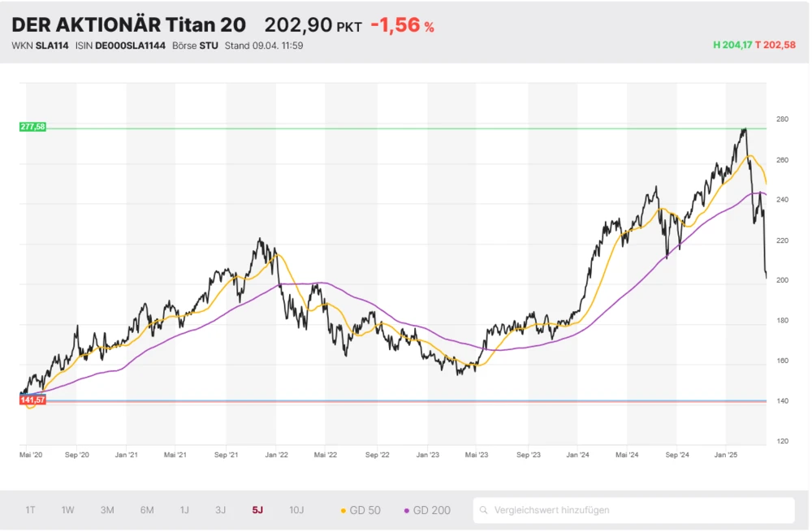Select the 6M time range

tap(147, 510)
